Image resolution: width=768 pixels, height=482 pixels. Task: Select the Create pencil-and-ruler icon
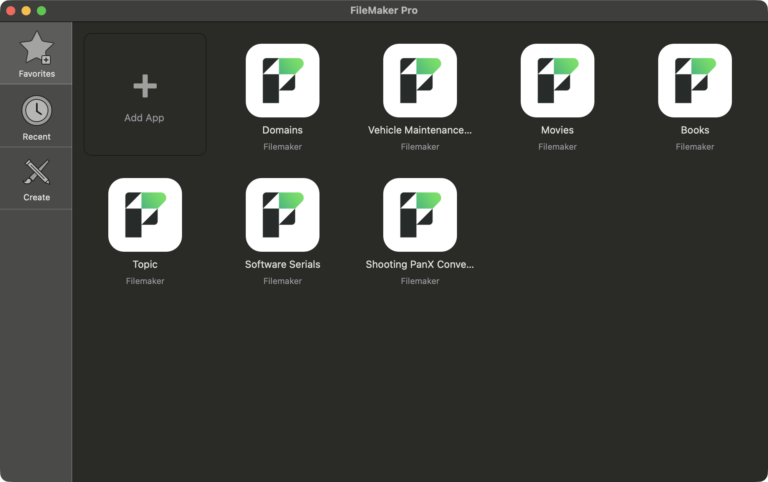37,172
